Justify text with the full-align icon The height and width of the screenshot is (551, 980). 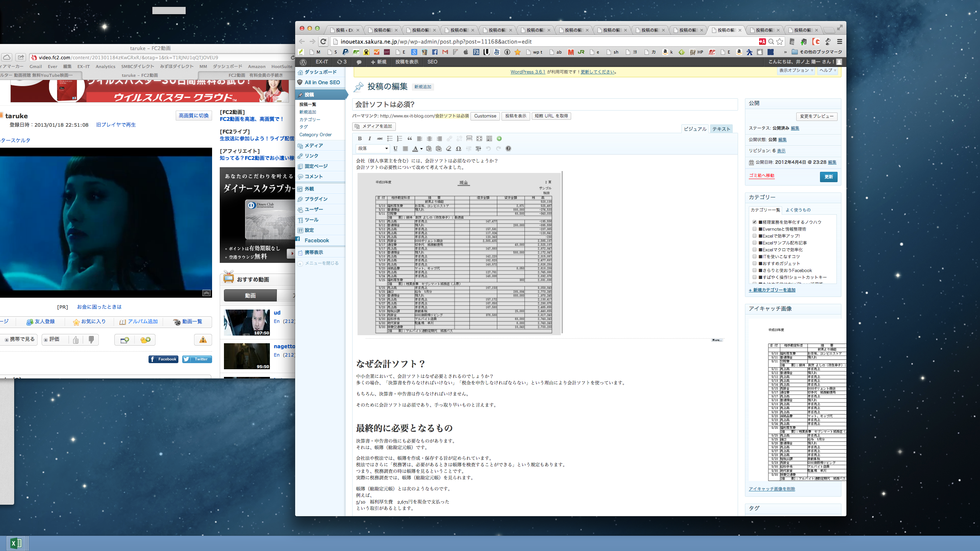pos(405,148)
